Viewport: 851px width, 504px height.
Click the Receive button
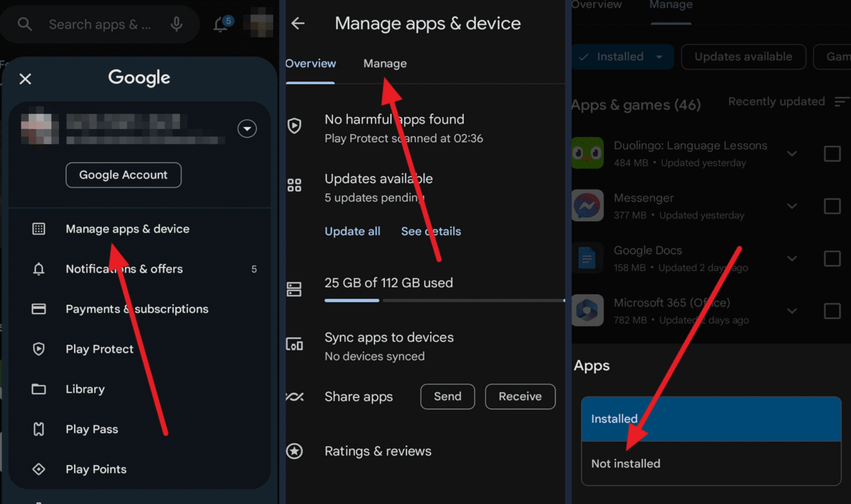pos(520,397)
